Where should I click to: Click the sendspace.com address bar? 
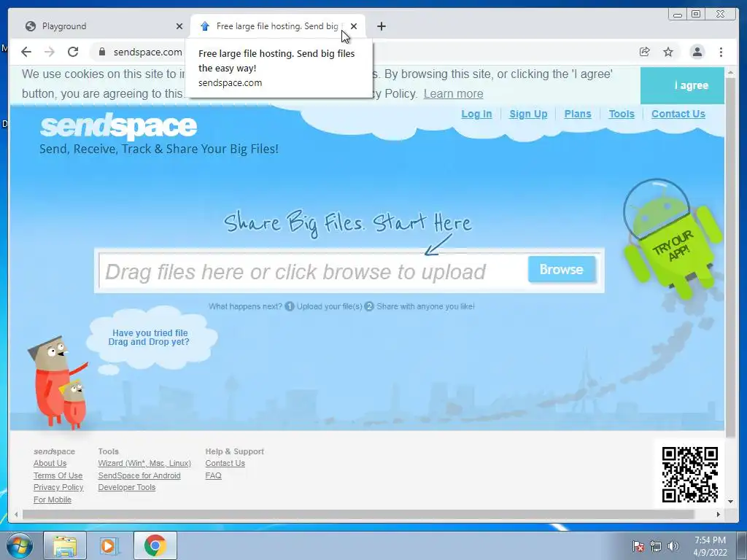(147, 52)
